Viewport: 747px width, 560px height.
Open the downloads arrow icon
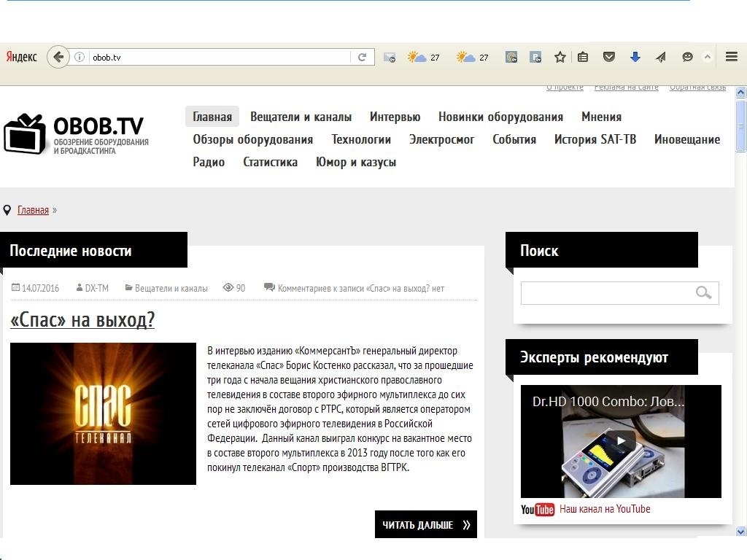[635, 57]
